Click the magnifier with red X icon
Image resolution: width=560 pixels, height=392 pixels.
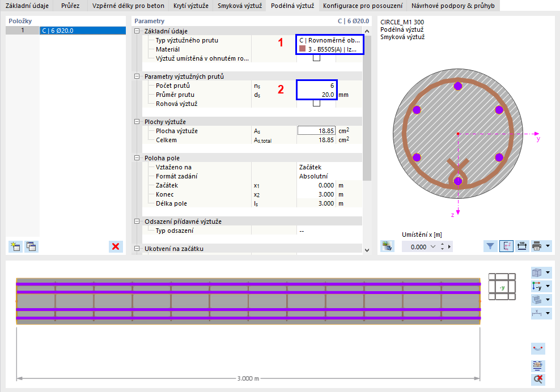(x=538, y=379)
